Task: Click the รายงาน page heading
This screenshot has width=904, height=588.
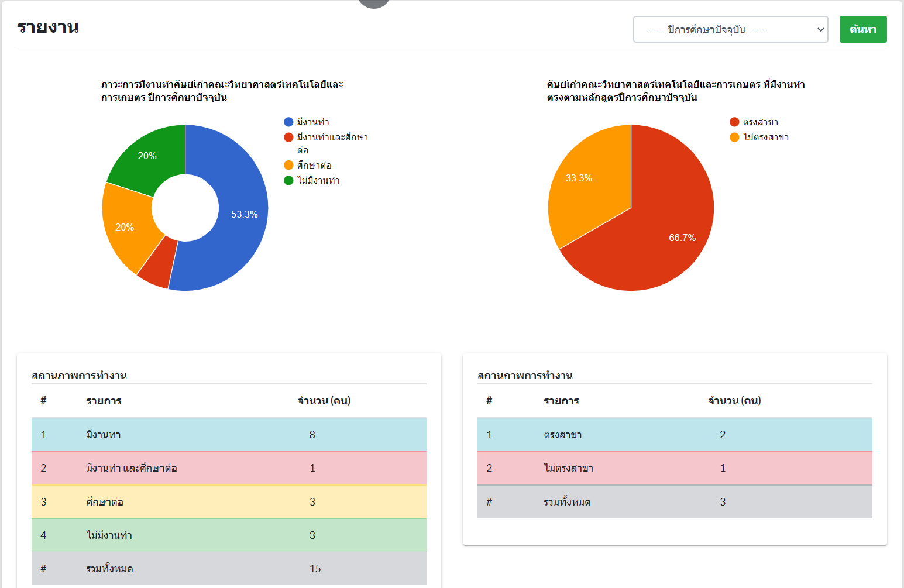Action: [48, 27]
